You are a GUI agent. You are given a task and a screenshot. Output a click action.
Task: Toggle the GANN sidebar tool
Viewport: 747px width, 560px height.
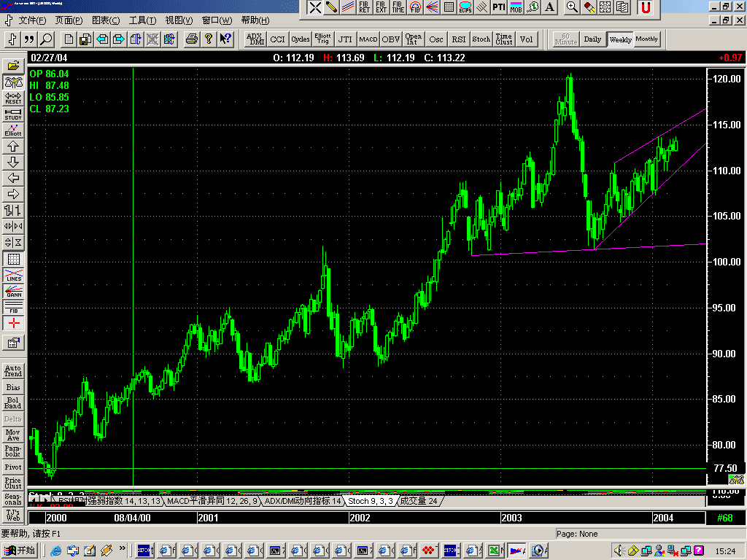tap(13, 292)
